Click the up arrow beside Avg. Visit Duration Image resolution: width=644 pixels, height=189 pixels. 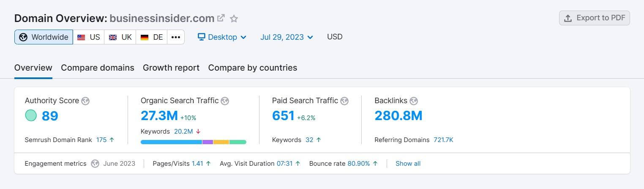coord(297,164)
